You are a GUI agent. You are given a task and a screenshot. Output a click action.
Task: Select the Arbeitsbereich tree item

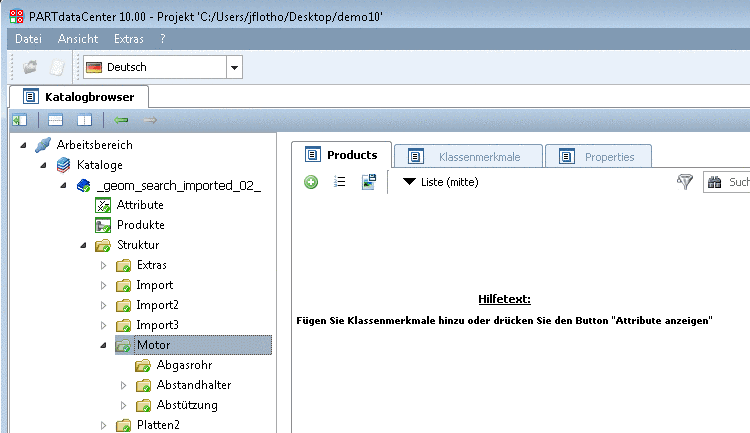click(x=94, y=145)
